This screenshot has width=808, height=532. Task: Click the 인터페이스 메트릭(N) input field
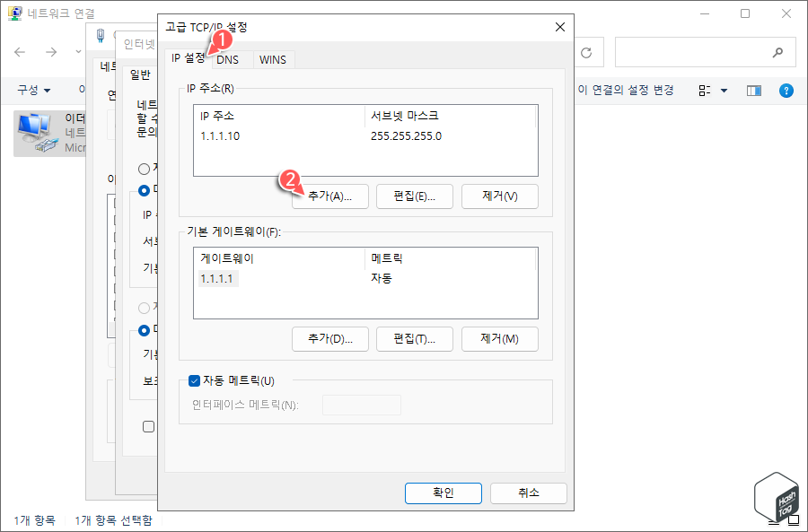point(361,405)
